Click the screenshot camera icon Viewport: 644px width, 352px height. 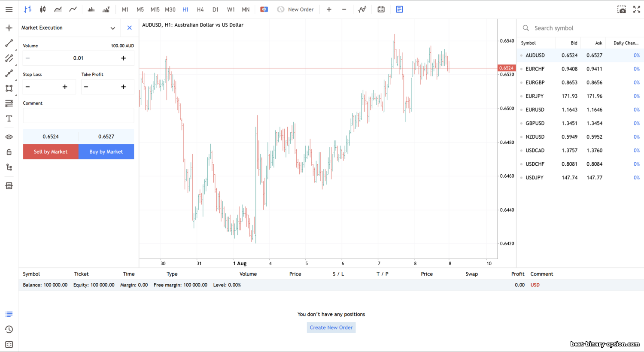click(x=621, y=9)
